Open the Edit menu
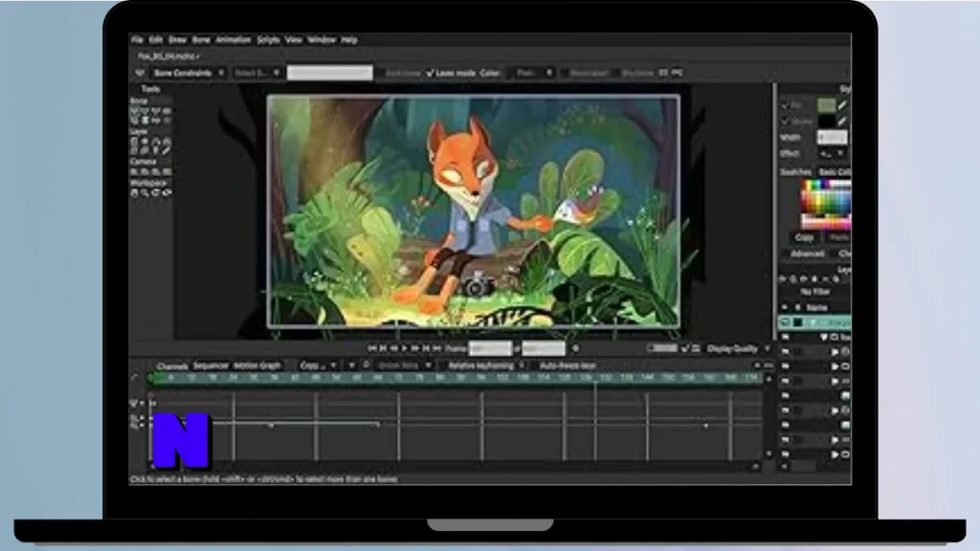Image resolution: width=980 pixels, height=551 pixels. [156, 40]
